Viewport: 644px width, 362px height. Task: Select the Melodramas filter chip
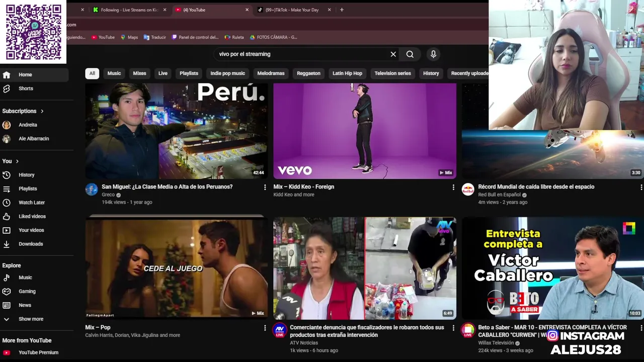tap(271, 73)
